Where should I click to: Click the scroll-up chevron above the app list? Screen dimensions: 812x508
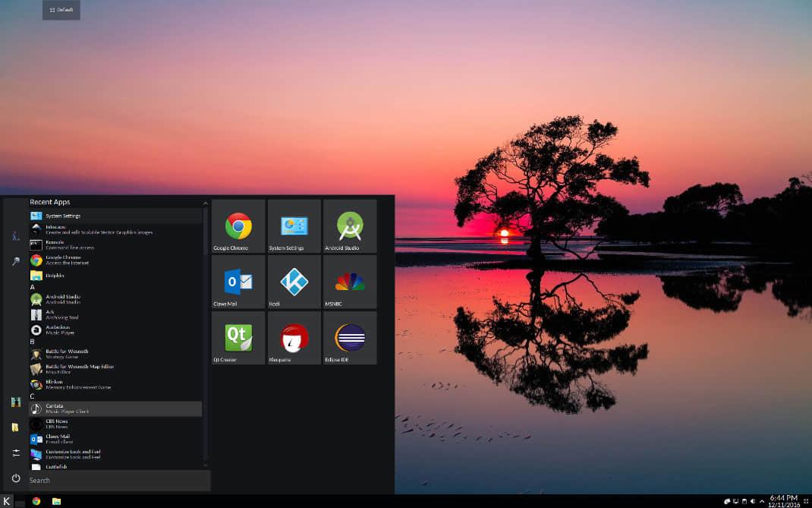(x=205, y=203)
